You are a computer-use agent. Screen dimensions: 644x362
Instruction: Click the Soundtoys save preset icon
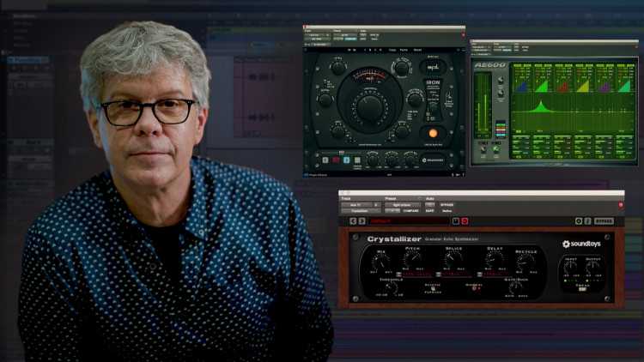(x=456, y=221)
